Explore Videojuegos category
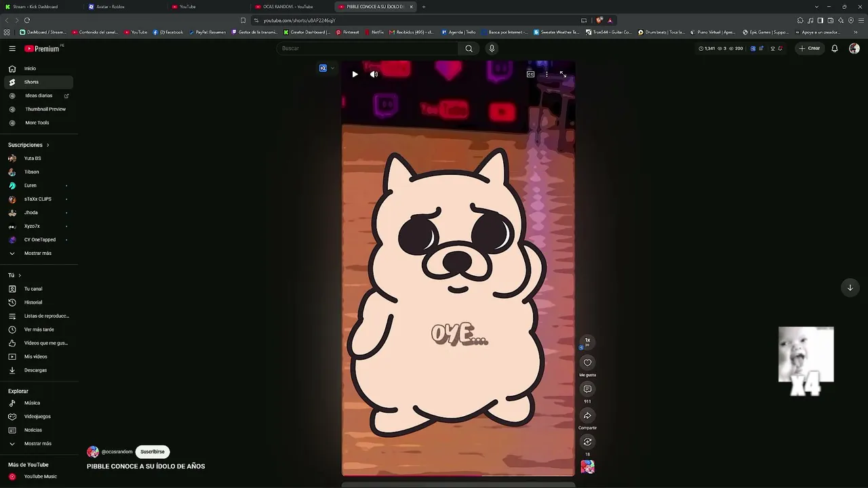The height and width of the screenshot is (488, 868). (x=39, y=417)
